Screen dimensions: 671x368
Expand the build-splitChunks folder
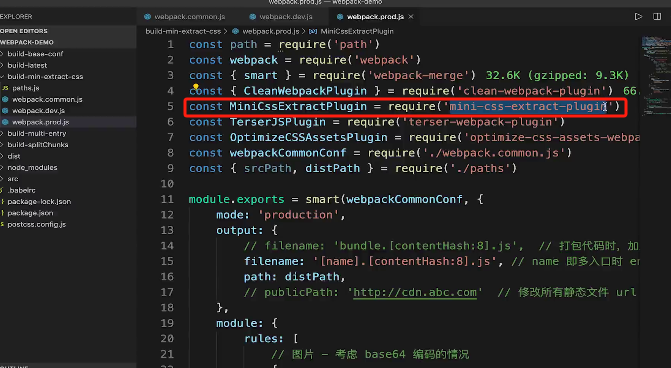[38, 145]
